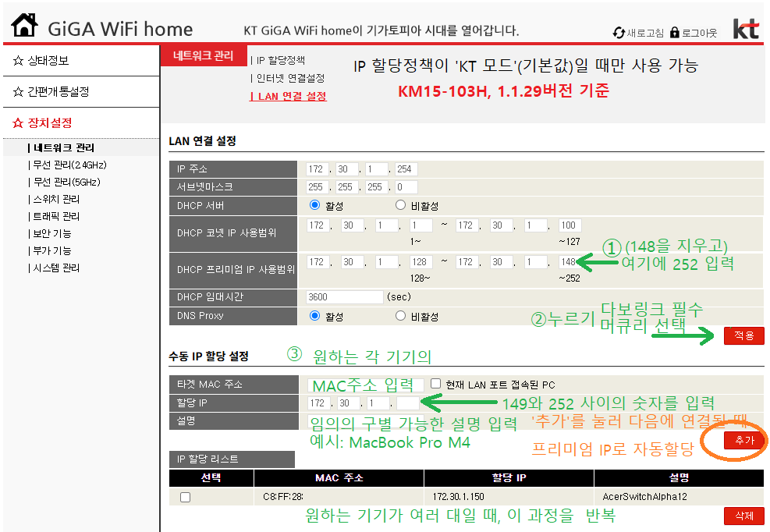Click the star icon beside 상태정보

pyautogui.click(x=18, y=60)
